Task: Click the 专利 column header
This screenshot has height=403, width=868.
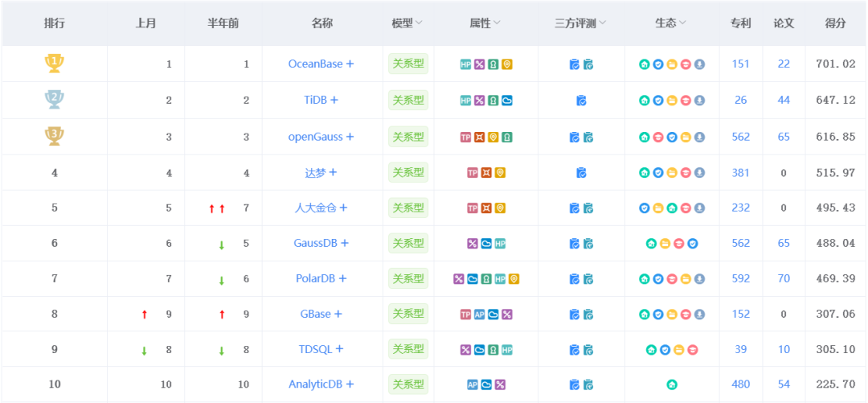Action: click(x=741, y=23)
